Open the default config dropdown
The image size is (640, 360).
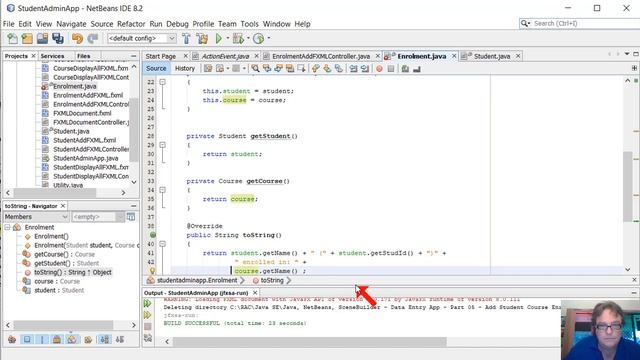tap(142, 38)
